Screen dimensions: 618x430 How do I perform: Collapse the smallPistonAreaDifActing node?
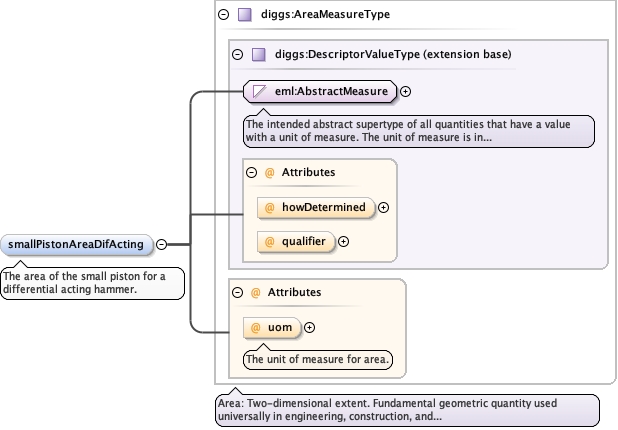(x=161, y=243)
